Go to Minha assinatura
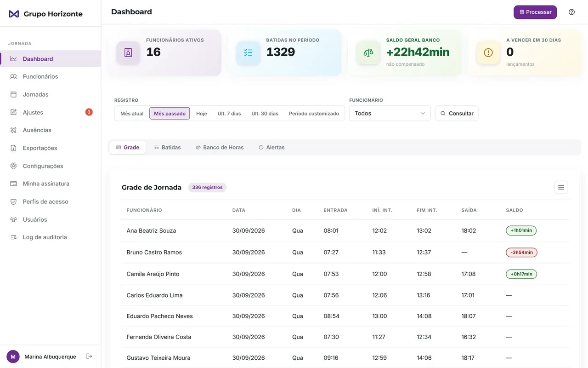Viewport: 588px width, 368px height. point(51,184)
